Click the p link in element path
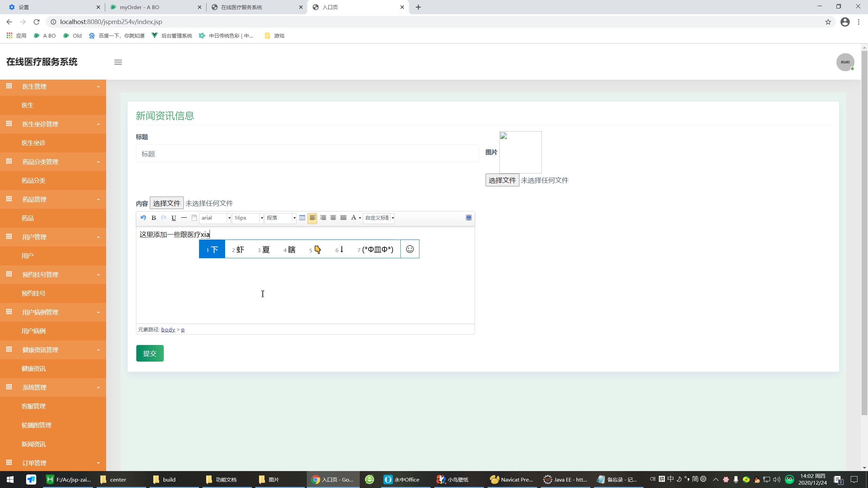The height and width of the screenshot is (488, 868). [x=183, y=330]
